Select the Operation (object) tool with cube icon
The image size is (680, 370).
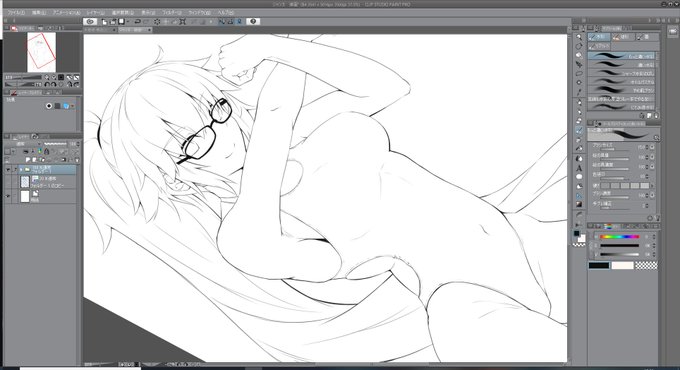click(x=579, y=56)
